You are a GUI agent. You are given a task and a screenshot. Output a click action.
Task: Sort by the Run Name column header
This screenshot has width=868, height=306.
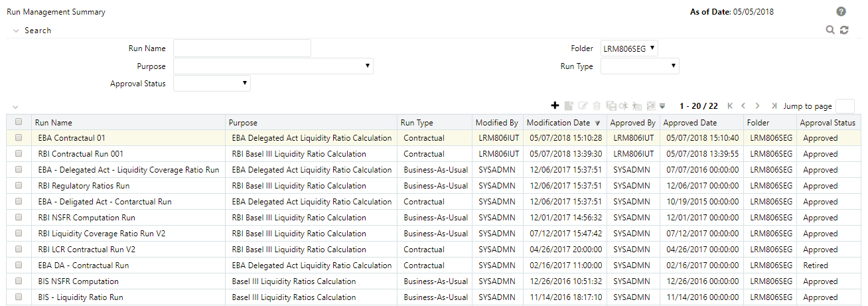54,123
